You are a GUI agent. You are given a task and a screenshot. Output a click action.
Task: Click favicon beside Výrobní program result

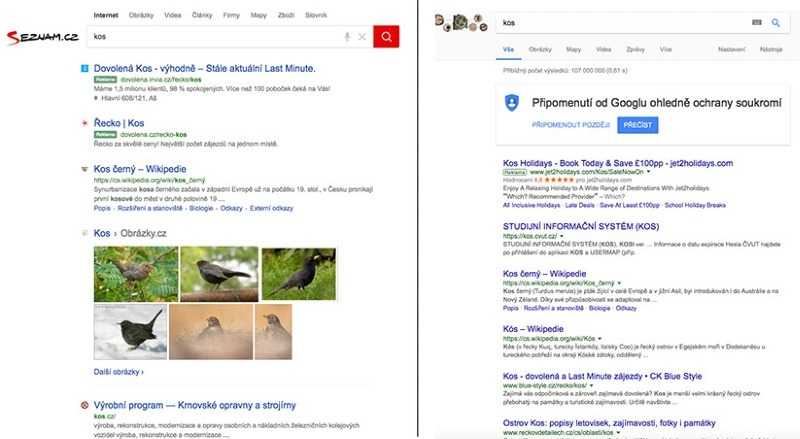85,405
